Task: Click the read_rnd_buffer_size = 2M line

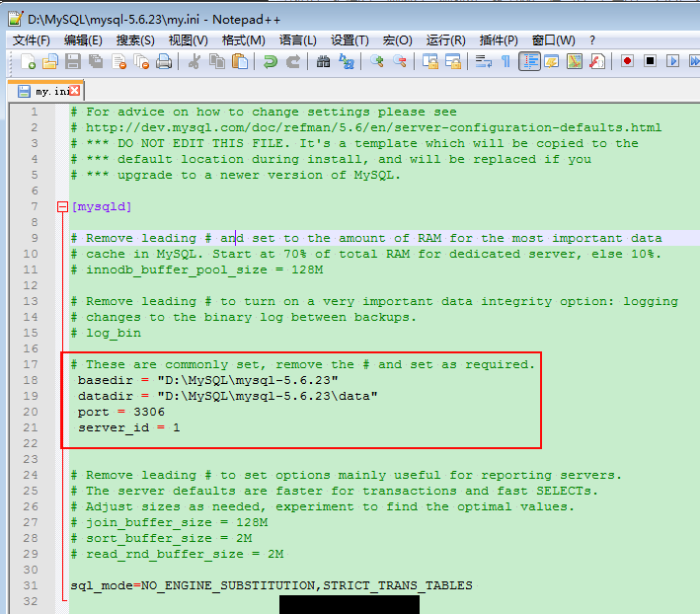Action: [178, 554]
